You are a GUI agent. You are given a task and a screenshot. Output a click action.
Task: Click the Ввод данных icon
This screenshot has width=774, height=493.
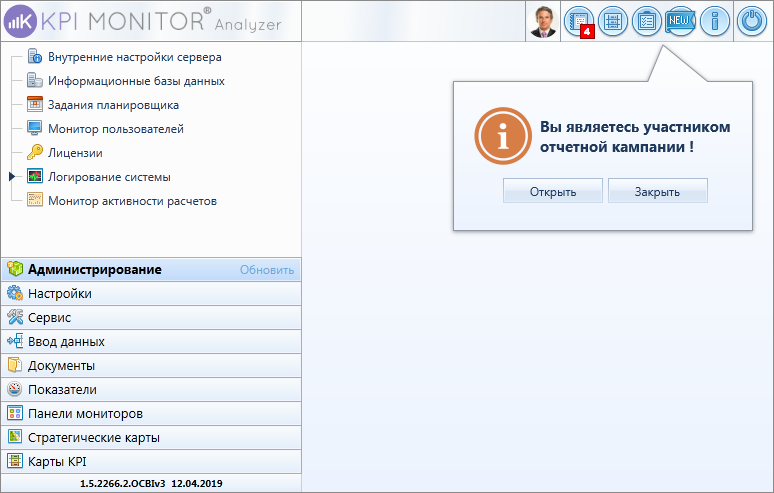[15, 341]
